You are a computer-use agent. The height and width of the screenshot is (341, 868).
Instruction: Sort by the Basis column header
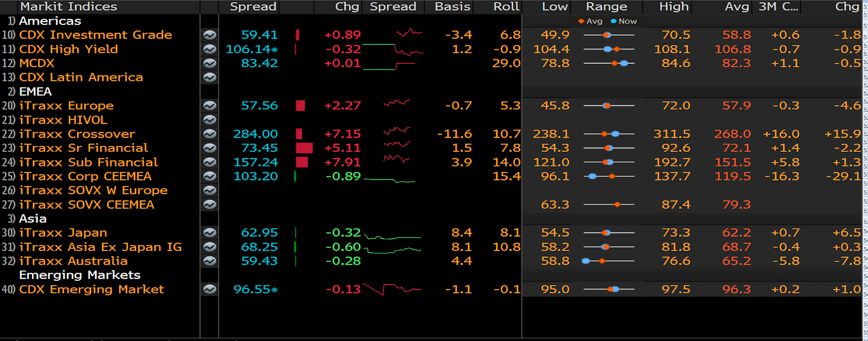[x=452, y=7]
